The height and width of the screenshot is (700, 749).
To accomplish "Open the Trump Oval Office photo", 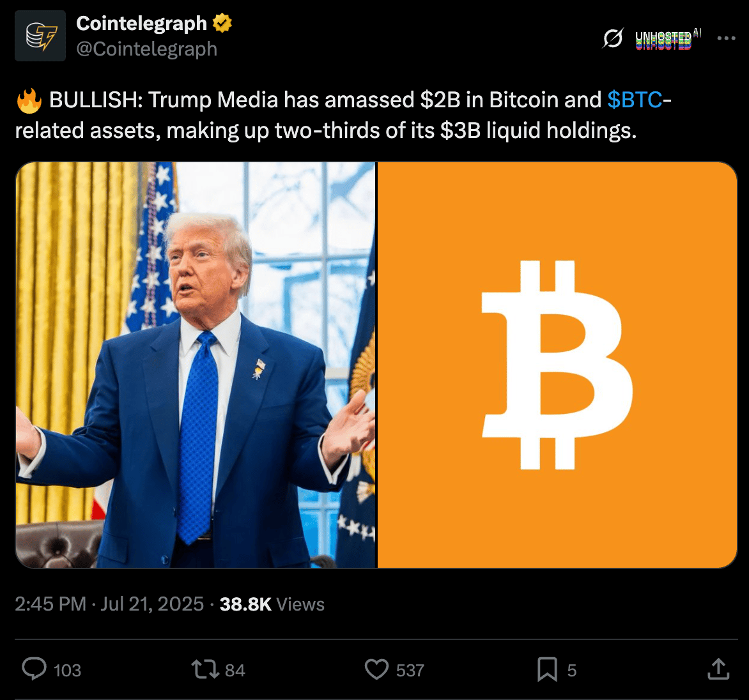I will point(196,365).
